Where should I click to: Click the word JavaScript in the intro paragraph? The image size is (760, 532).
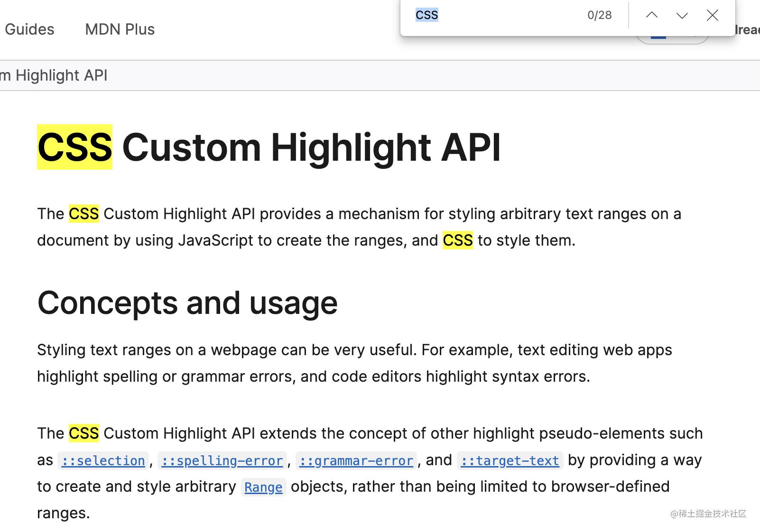216,240
